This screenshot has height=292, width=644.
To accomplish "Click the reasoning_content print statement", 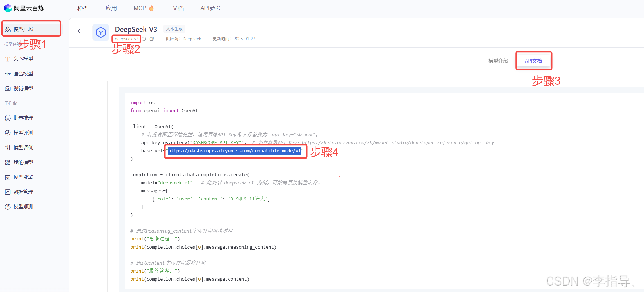I will pyautogui.click(x=203, y=247).
